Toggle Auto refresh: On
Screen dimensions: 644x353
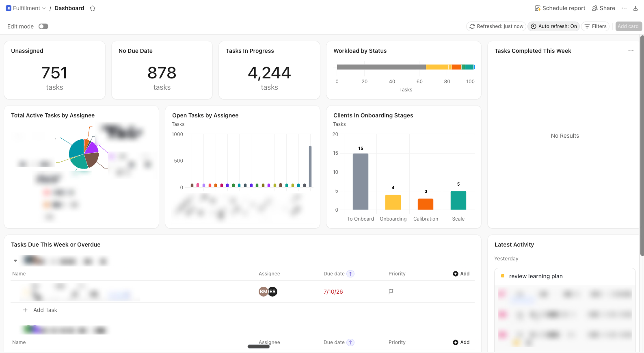(x=554, y=26)
